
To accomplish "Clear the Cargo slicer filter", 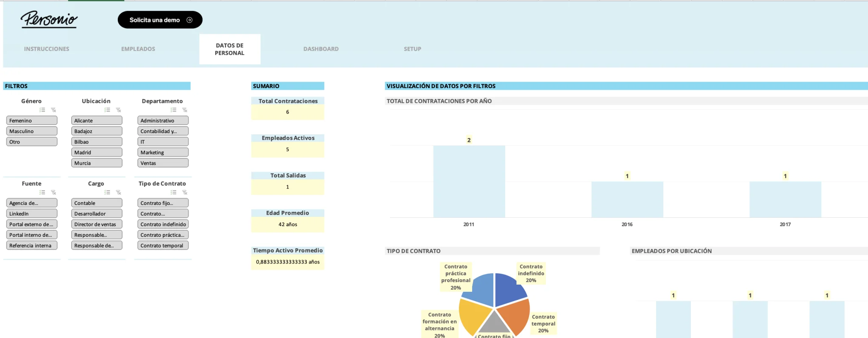I will tap(118, 192).
